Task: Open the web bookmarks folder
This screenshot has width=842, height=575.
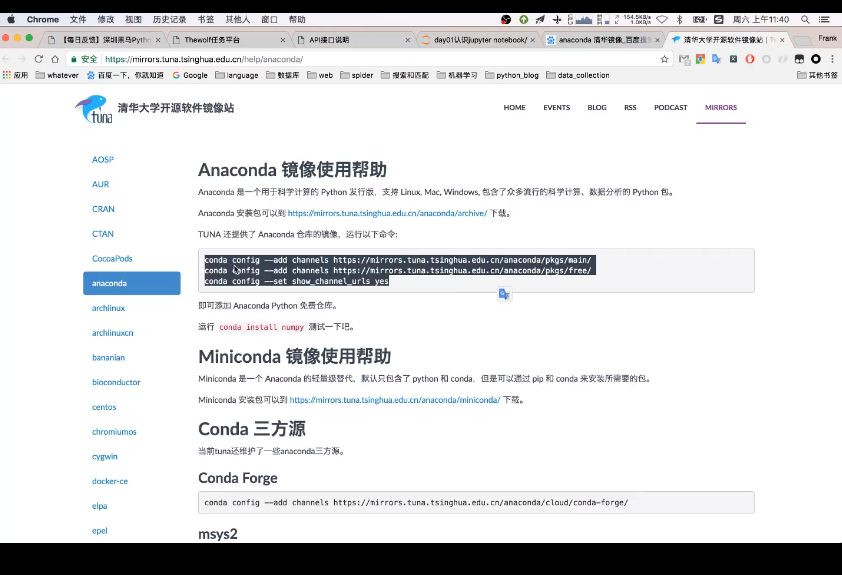Action: 320,75
